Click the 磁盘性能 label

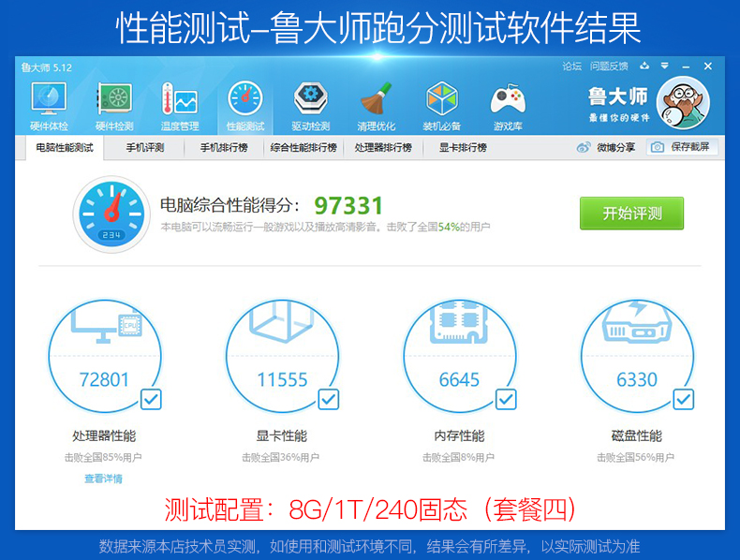coord(637,435)
